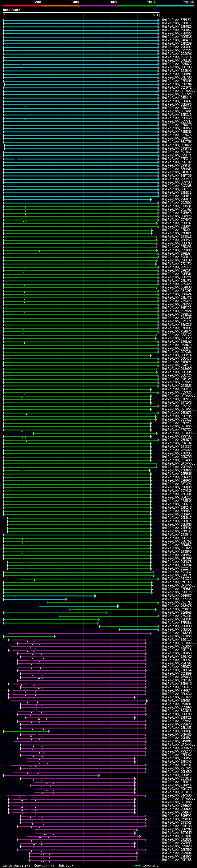Viewport: 197px width, 868px height.
Task: Select UniRef100_B9GVI3 label
Action: [x=177, y=389]
